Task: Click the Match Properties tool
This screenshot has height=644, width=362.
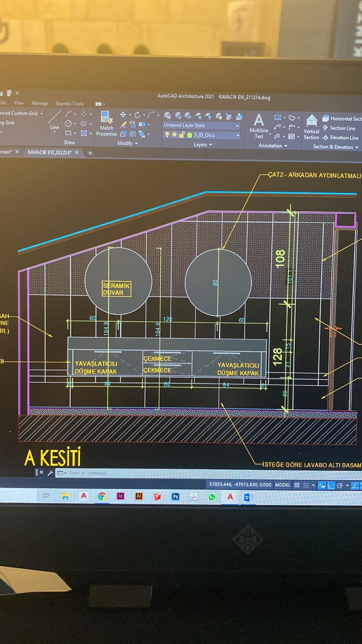Action: coord(106,123)
